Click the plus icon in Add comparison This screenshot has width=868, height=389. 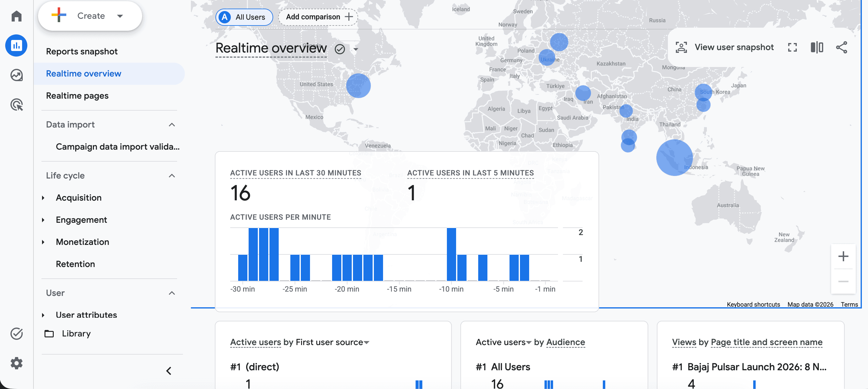[x=349, y=17]
